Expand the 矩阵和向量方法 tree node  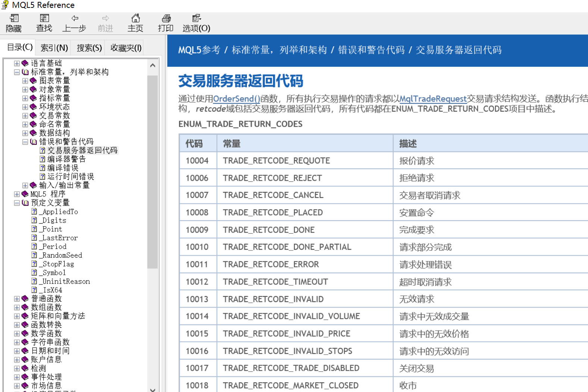point(17,316)
